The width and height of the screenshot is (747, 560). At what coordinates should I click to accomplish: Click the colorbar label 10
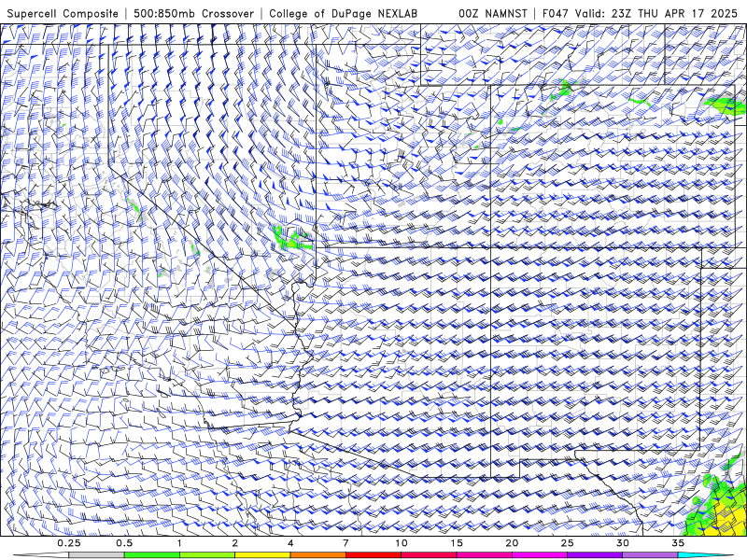point(402,543)
